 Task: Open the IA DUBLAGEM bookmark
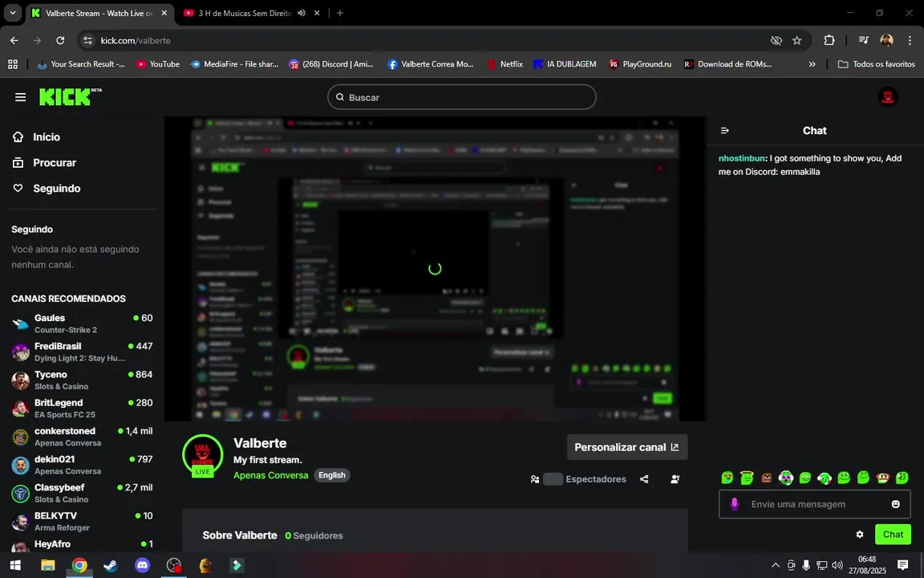tap(565, 63)
